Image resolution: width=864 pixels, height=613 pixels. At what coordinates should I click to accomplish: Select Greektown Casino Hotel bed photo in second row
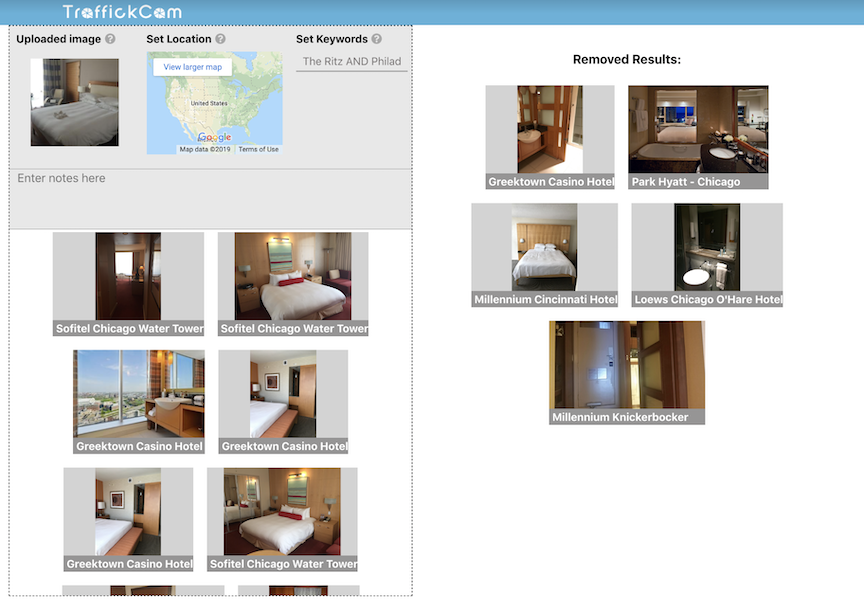[283, 402]
